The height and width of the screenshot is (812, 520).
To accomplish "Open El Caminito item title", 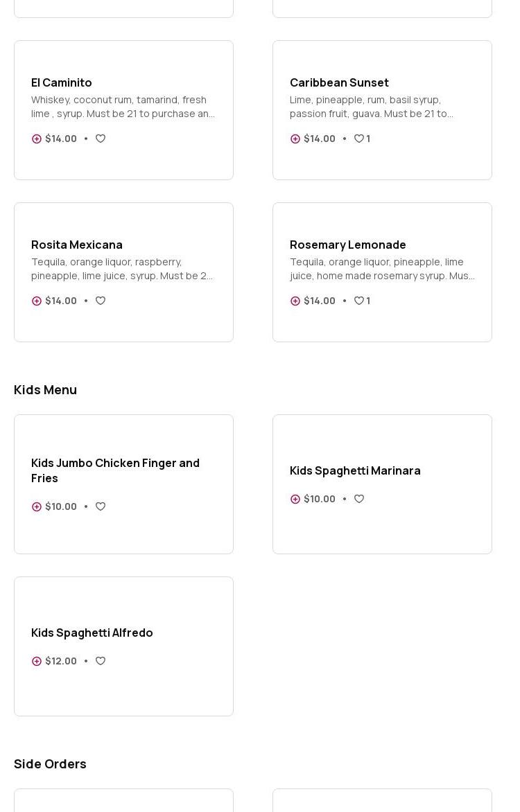I will 62,82.
